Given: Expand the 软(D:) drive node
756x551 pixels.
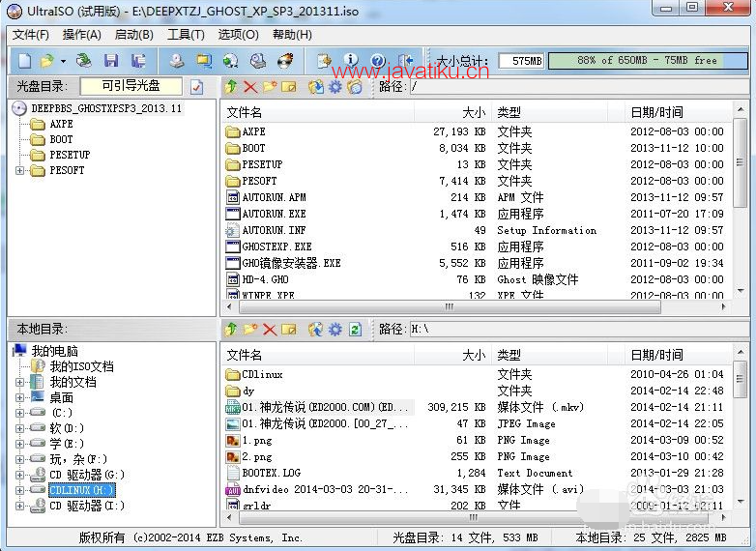Looking at the screenshot, I should [x=19, y=428].
